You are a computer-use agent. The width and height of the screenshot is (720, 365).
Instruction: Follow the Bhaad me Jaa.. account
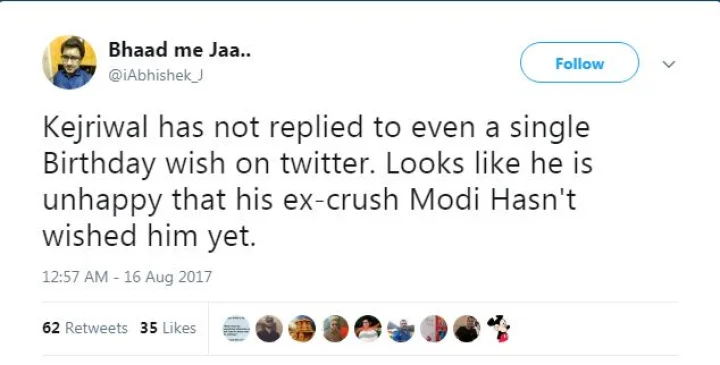coord(579,63)
